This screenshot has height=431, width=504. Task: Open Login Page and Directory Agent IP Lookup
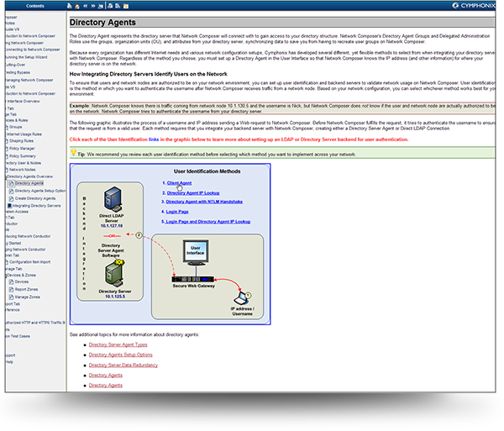208,222
